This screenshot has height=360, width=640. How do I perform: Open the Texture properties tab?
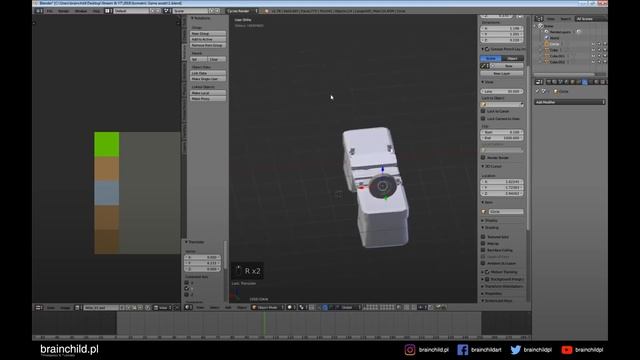(x=603, y=82)
